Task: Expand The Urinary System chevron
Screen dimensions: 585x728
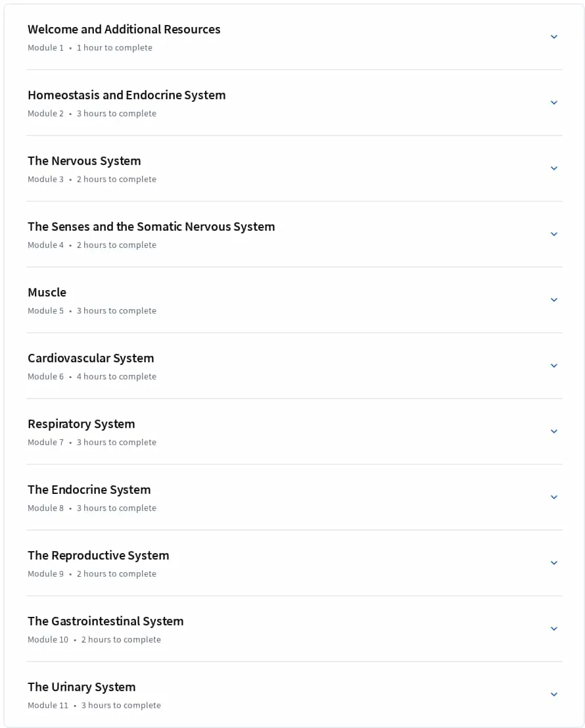Action: (x=553, y=694)
